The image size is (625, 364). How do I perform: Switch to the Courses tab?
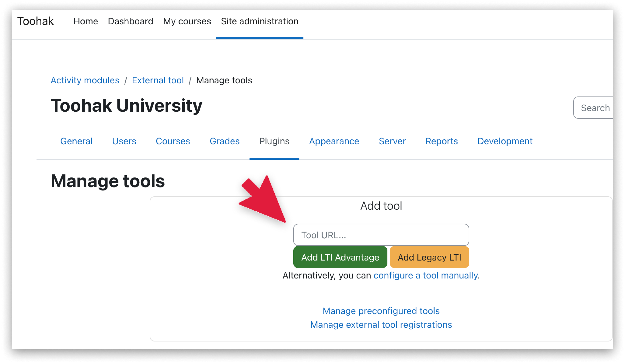click(173, 141)
